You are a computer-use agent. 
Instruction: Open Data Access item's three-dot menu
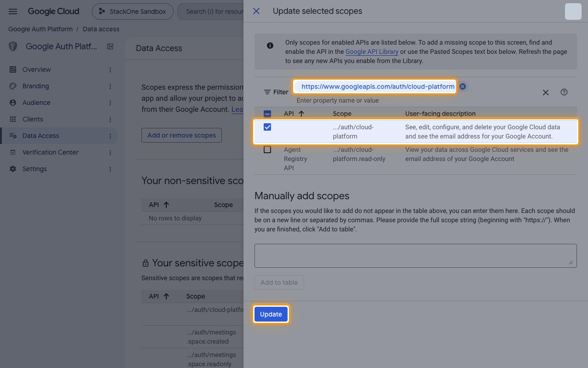[110, 136]
